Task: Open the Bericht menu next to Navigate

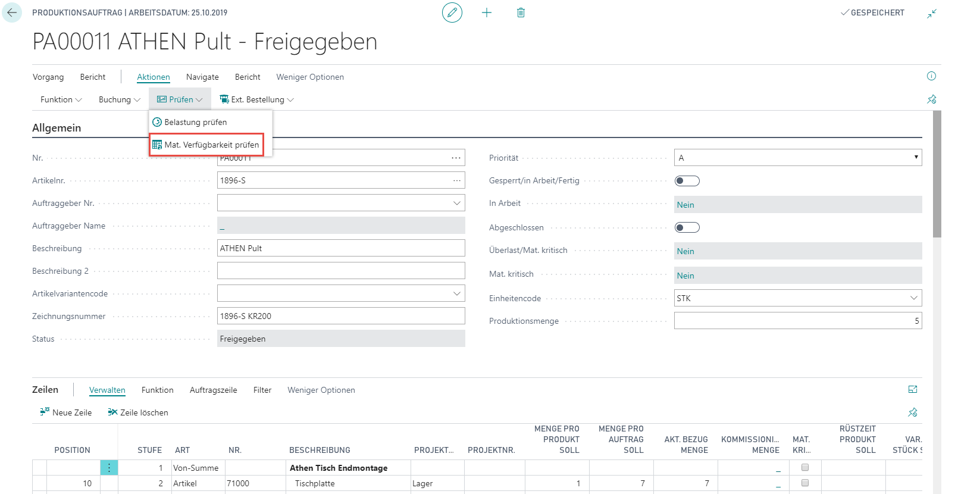Action: 248,77
